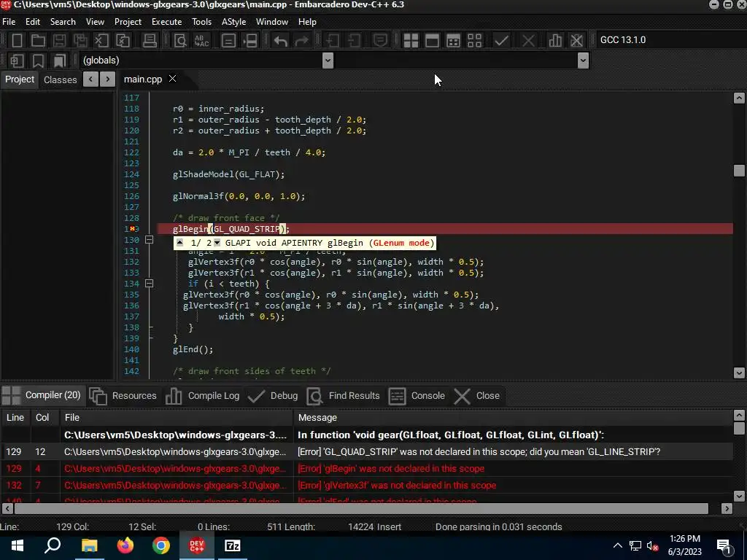Switch to the Classes browser tab
Image resolution: width=747 pixels, height=560 pixels.
click(60, 79)
